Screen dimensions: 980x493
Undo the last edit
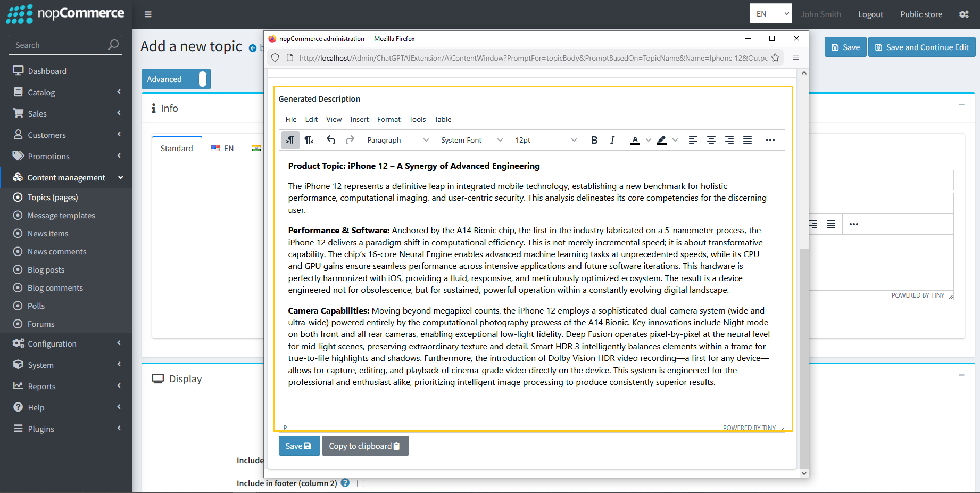331,140
